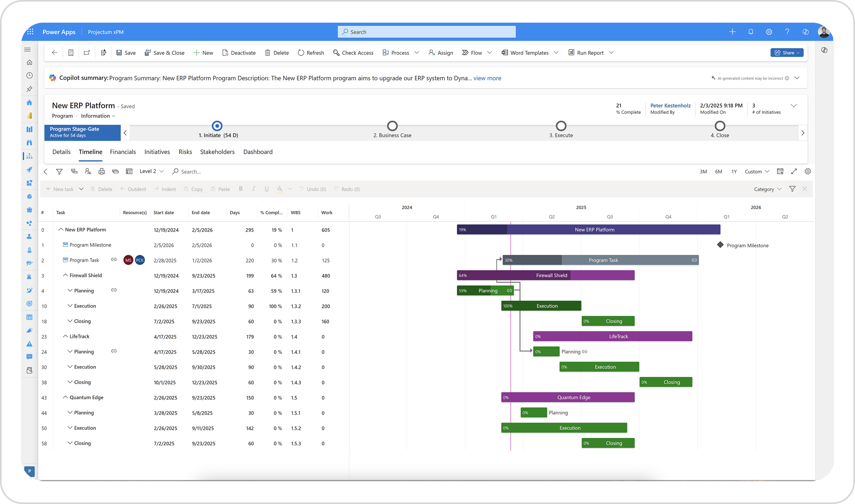Switch to the Risks tab
Viewport: 855px width, 504px height.
(185, 152)
